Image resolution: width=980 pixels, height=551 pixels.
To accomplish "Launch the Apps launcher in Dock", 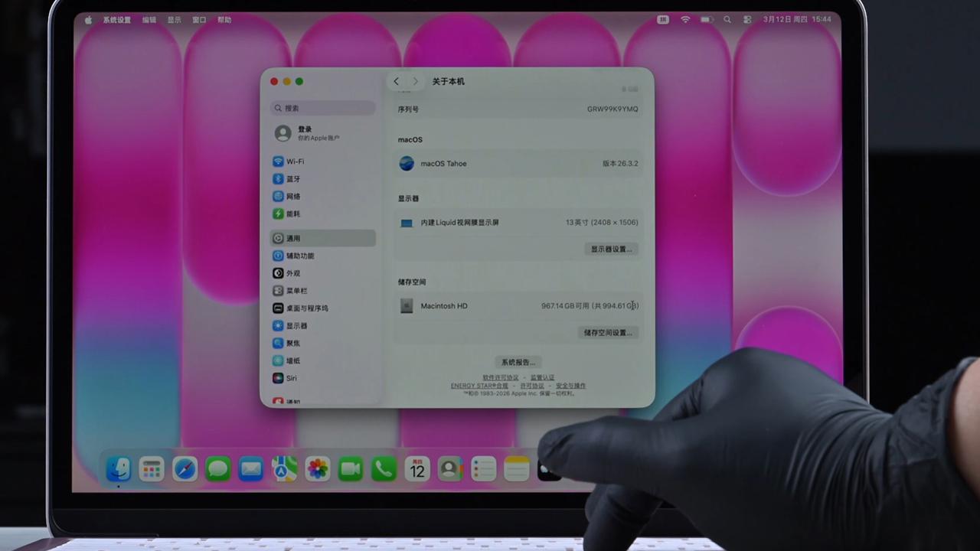I will coord(151,468).
